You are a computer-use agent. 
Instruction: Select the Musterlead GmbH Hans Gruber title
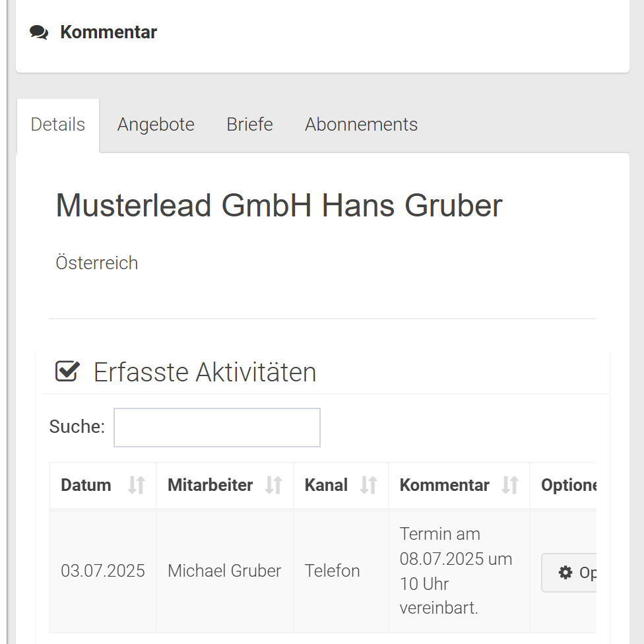coord(279,205)
